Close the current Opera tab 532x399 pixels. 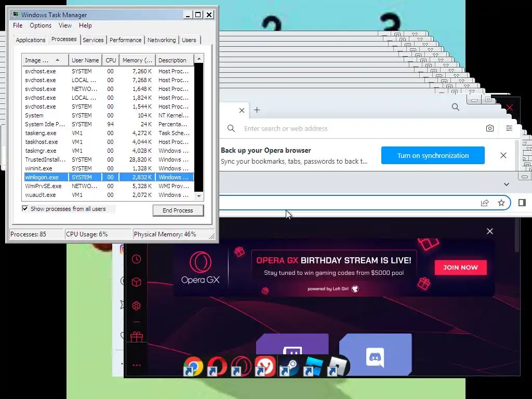(242, 110)
